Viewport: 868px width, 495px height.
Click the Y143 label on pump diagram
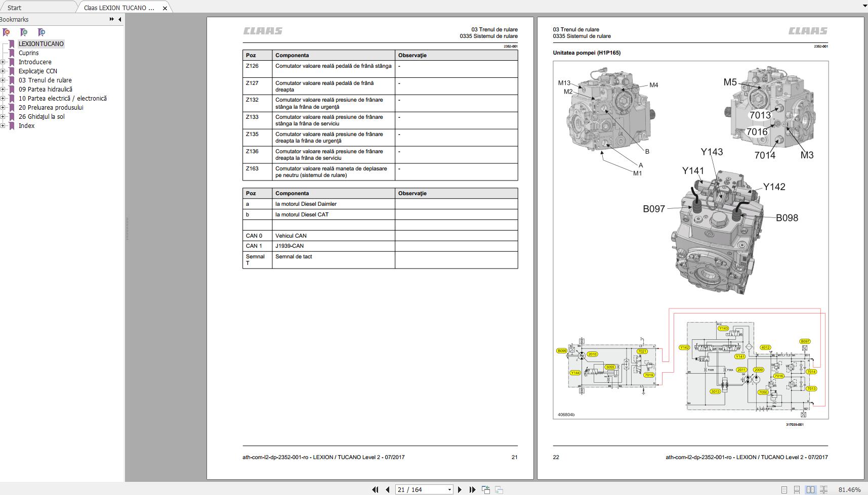712,152
